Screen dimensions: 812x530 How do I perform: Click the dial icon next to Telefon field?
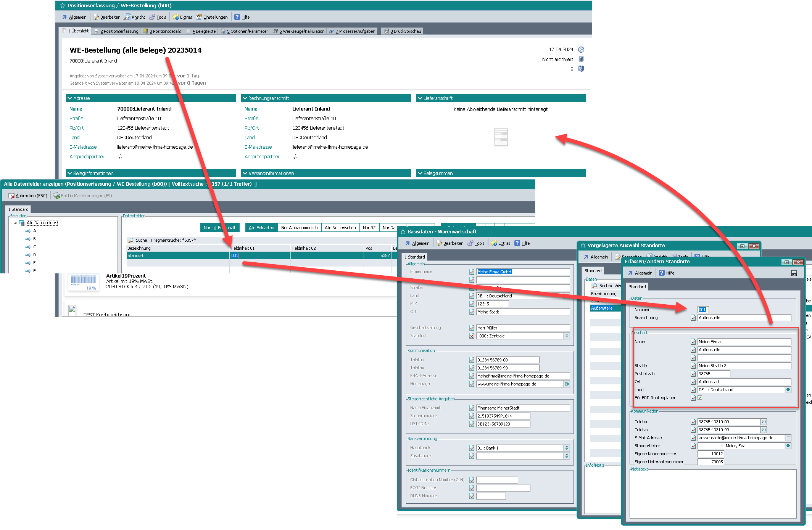764,422
